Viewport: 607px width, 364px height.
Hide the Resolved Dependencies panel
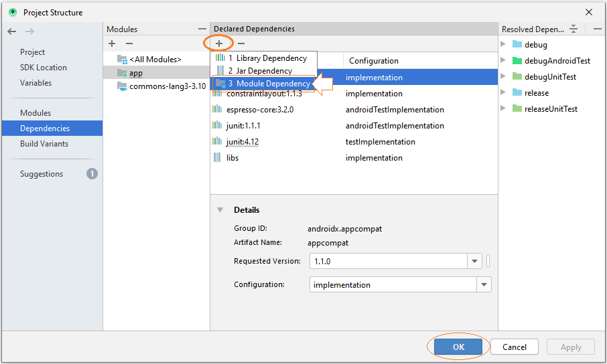click(x=598, y=29)
